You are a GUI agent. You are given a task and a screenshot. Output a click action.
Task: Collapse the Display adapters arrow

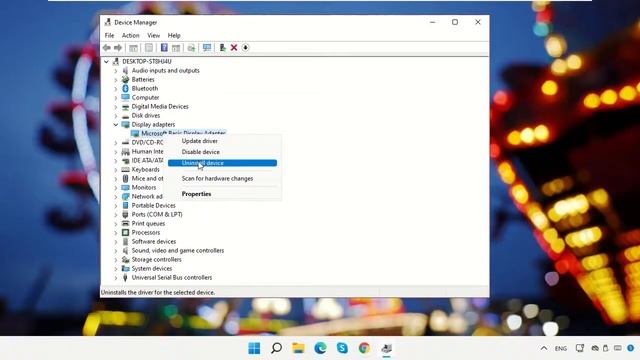(116, 124)
